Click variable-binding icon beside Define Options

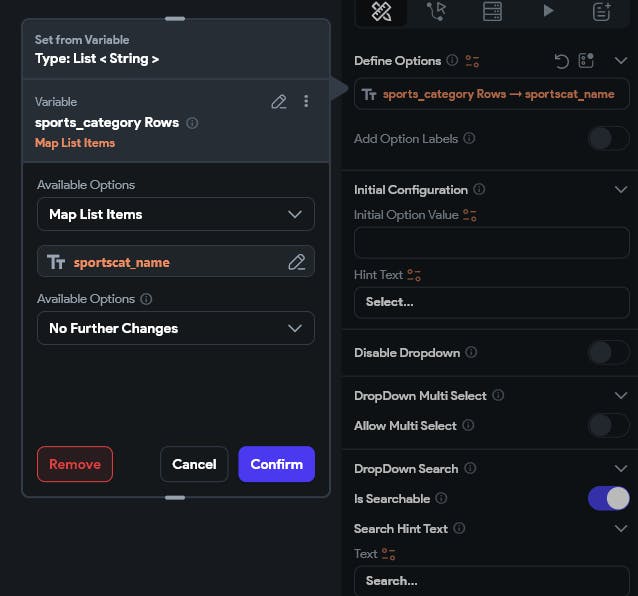tap(472, 61)
